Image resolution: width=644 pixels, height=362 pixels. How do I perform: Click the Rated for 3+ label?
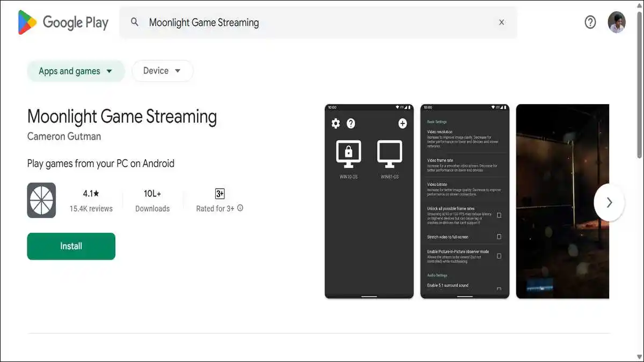(x=215, y=209)
